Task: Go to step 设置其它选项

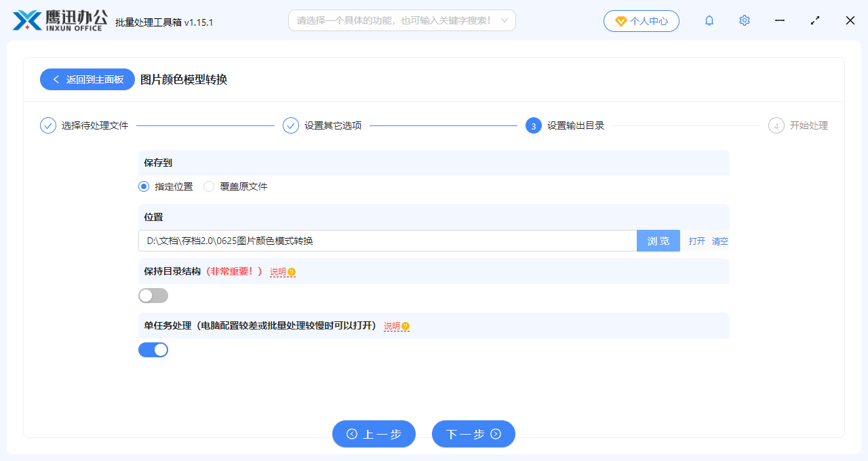Action: tap(322, 125)
